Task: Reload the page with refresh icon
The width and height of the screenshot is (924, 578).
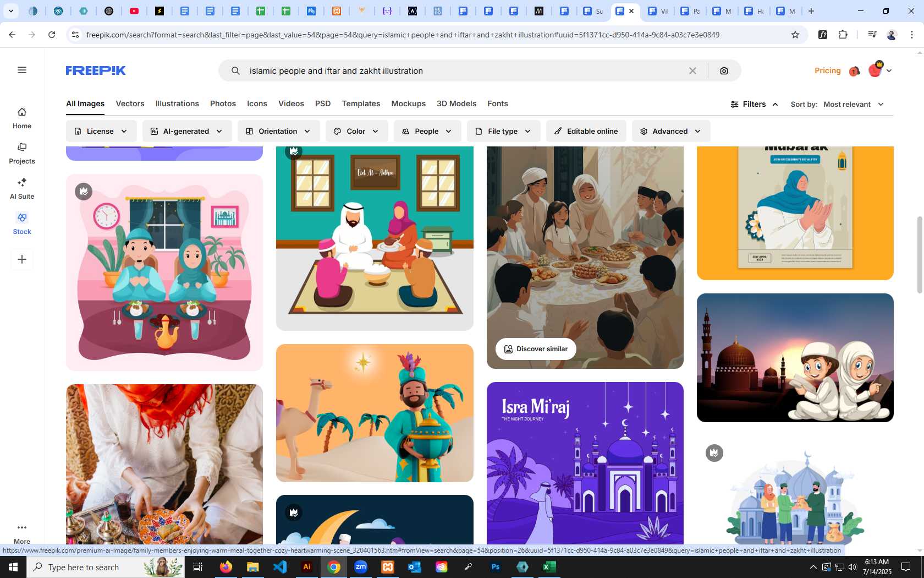Action: 52,35
